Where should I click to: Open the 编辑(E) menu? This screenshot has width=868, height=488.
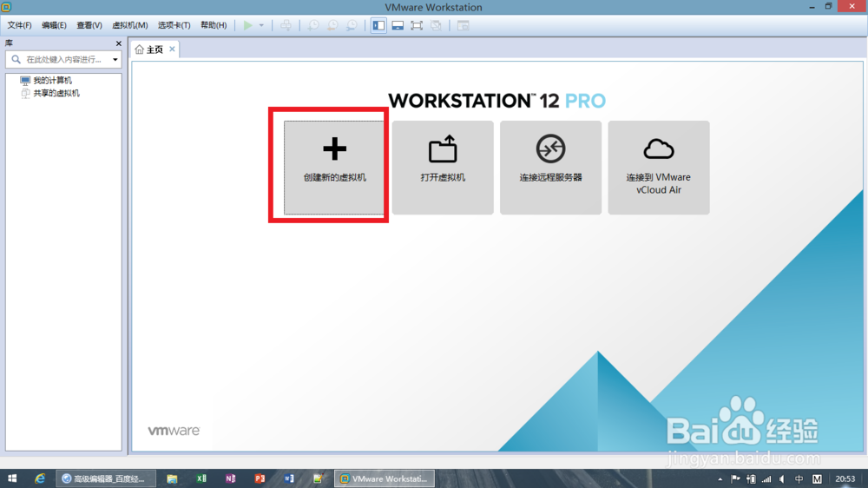click(54, 25)
